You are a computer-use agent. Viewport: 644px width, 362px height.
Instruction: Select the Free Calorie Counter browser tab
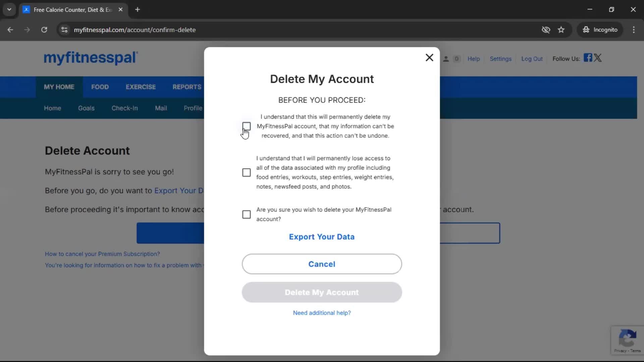tap(73, 9)
